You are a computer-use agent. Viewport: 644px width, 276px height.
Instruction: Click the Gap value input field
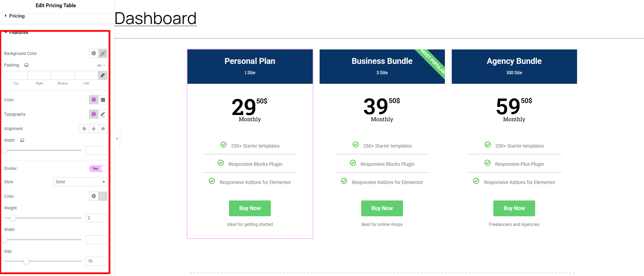(x=96, y=261)
